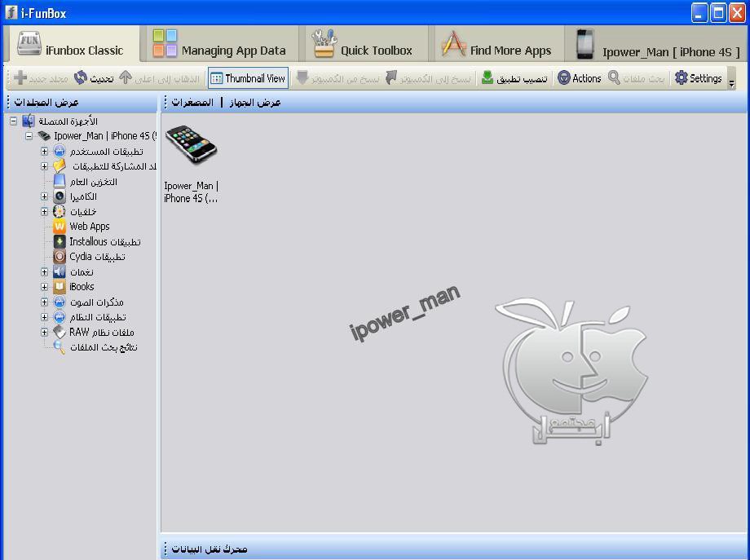Expand the voice memos (مذكرات الصوت) node
Image resolution: width=750 pixels, height=560 pixels.
click(44, 302)
